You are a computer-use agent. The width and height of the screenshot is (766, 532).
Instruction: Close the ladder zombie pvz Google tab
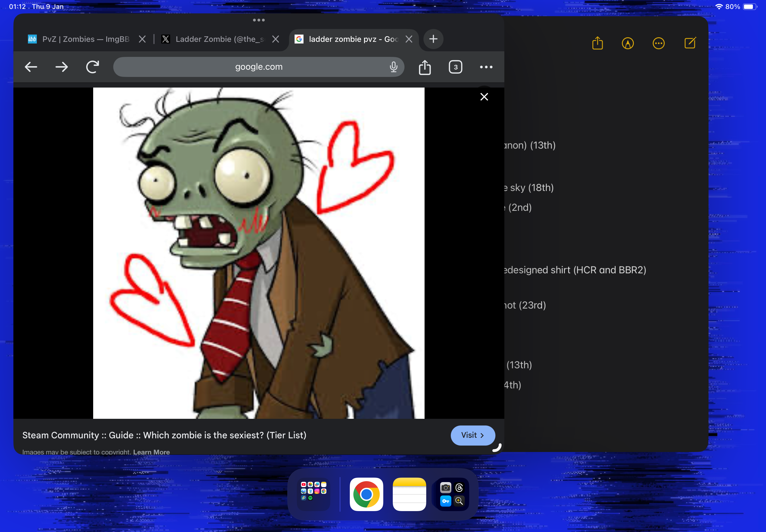coord(409,39)
